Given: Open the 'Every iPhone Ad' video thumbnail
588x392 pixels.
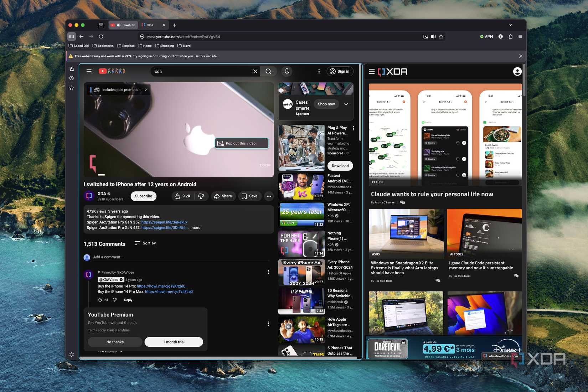Looking at the screenshot, I should 301,272.
